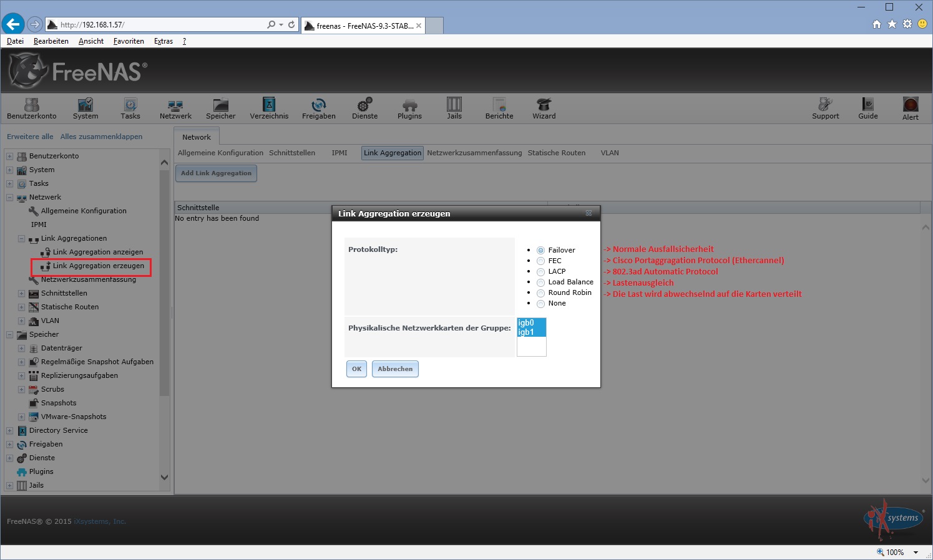Select the FEC protocol radio button
The image size is (933, 560).
[540, 261]
